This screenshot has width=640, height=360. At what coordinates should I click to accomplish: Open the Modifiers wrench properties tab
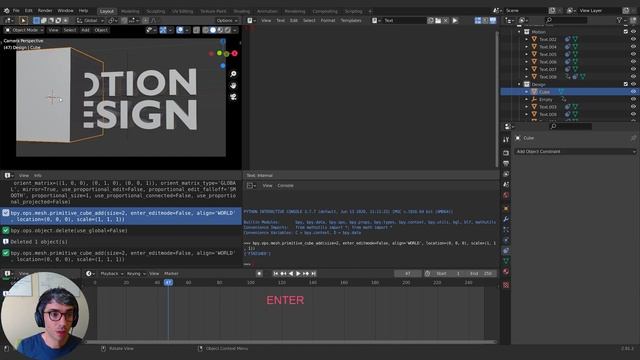506,219
